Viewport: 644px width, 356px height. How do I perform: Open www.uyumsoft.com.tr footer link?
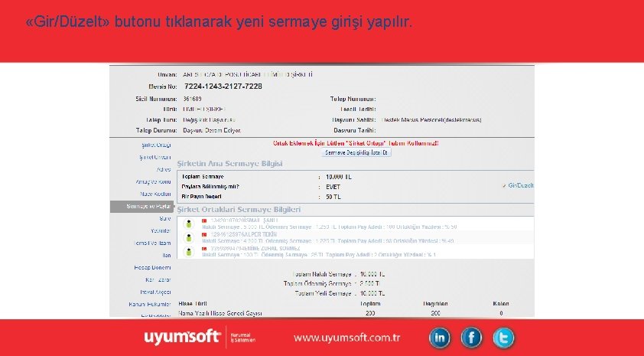(347, 338)
